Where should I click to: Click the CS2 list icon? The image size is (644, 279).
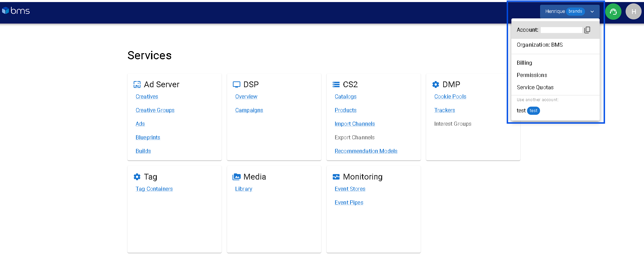pos(336,84)
